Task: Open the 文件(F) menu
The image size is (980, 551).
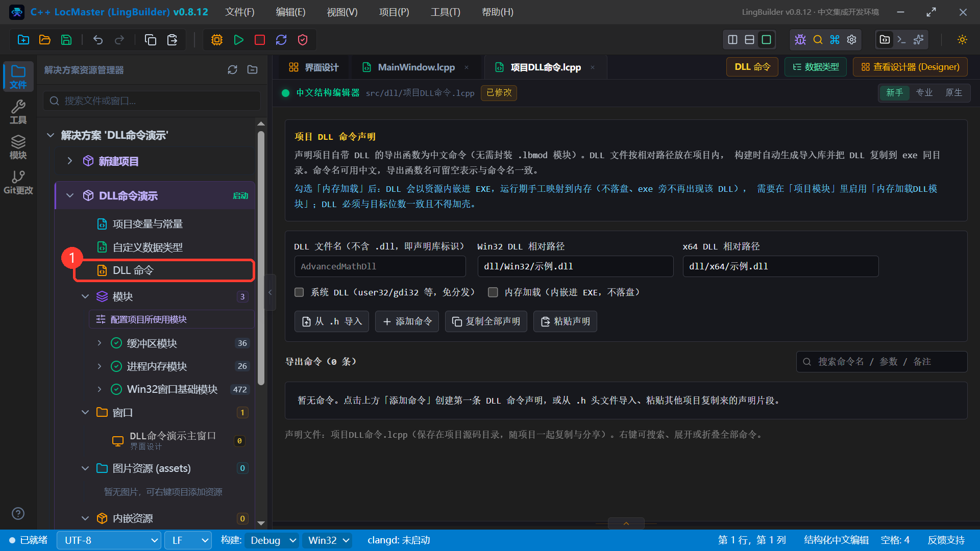Action: tap(240, 12)
